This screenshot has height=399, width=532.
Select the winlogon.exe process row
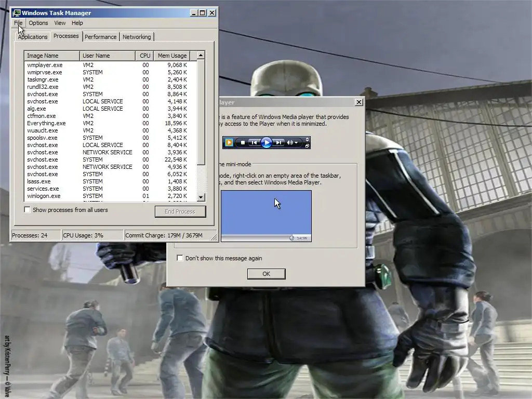coord(111,196)
